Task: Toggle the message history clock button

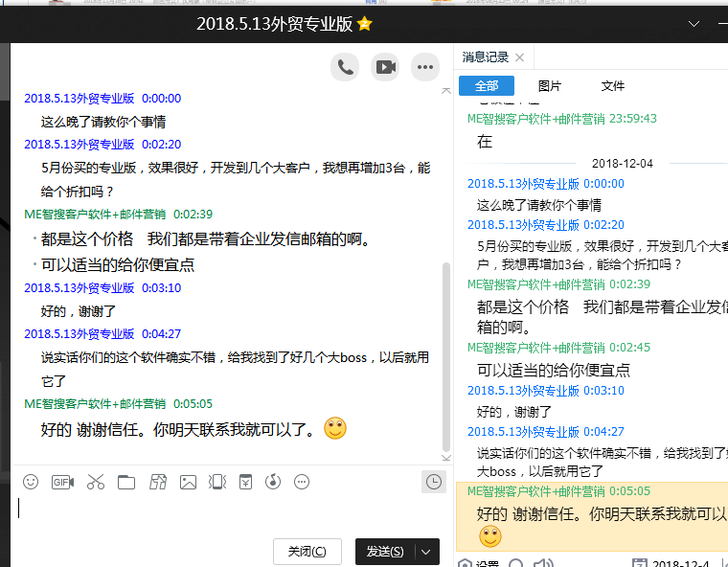Action: tap(434, 482)
